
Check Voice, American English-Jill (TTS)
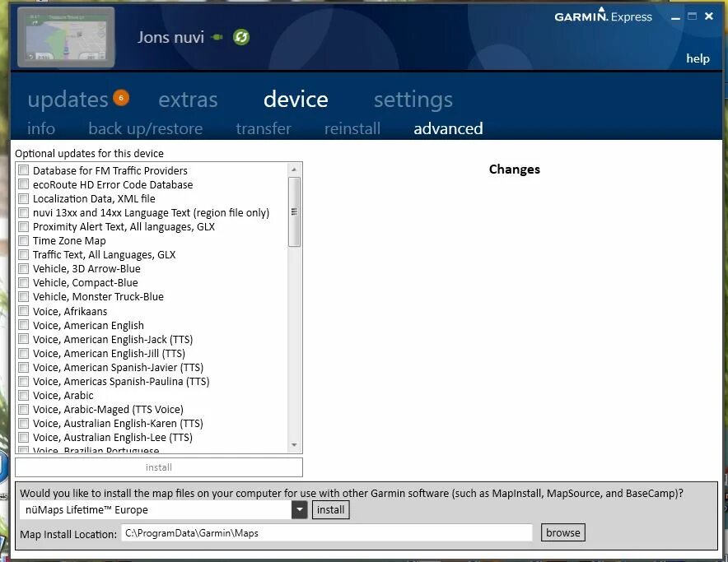[24, 353]
